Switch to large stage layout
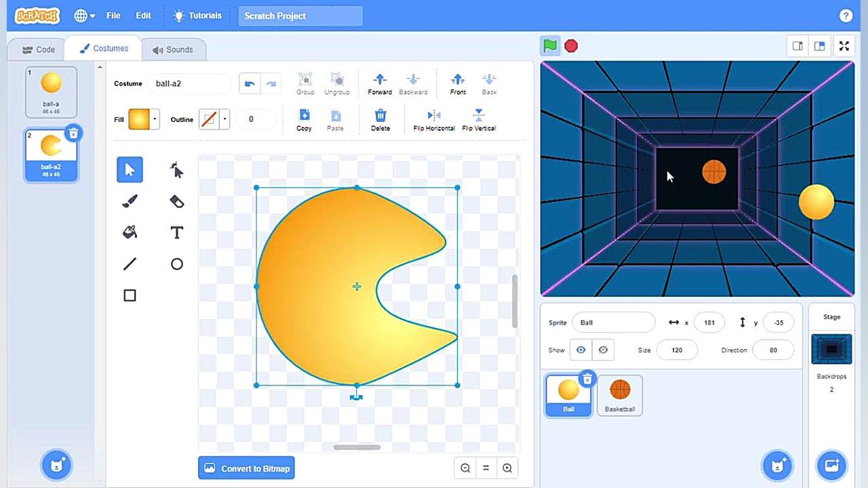The image size is (868, 488). point(819,46)
